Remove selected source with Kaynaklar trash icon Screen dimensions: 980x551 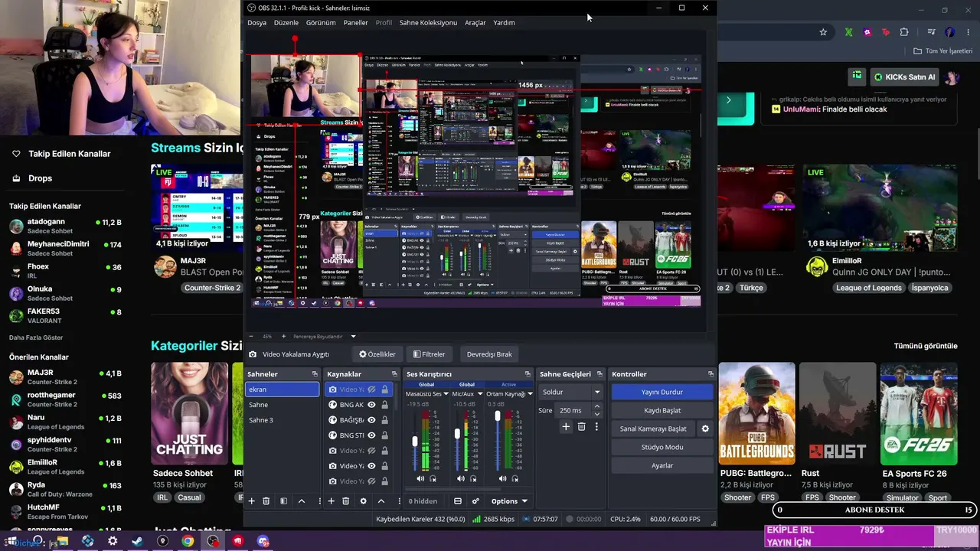(x=345, y=501)
